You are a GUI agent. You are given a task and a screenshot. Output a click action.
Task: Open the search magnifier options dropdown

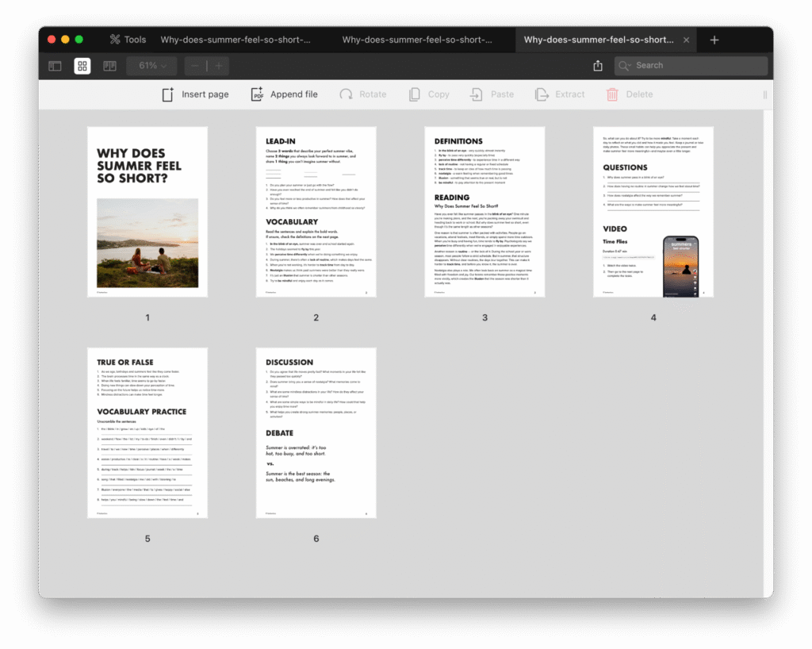[x=625, y=66]
